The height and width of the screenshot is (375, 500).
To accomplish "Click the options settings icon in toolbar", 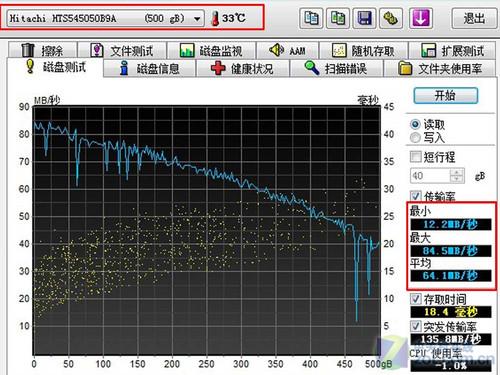I will (x=391, y=18).
